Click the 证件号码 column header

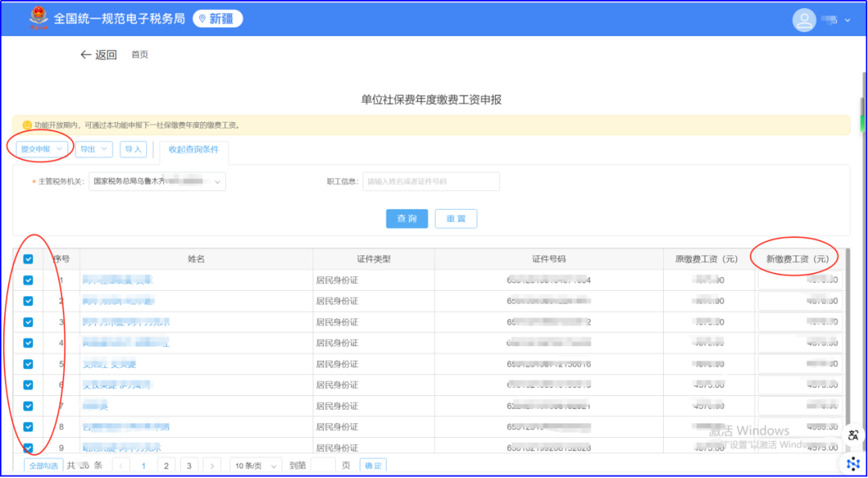pos(549,259)
